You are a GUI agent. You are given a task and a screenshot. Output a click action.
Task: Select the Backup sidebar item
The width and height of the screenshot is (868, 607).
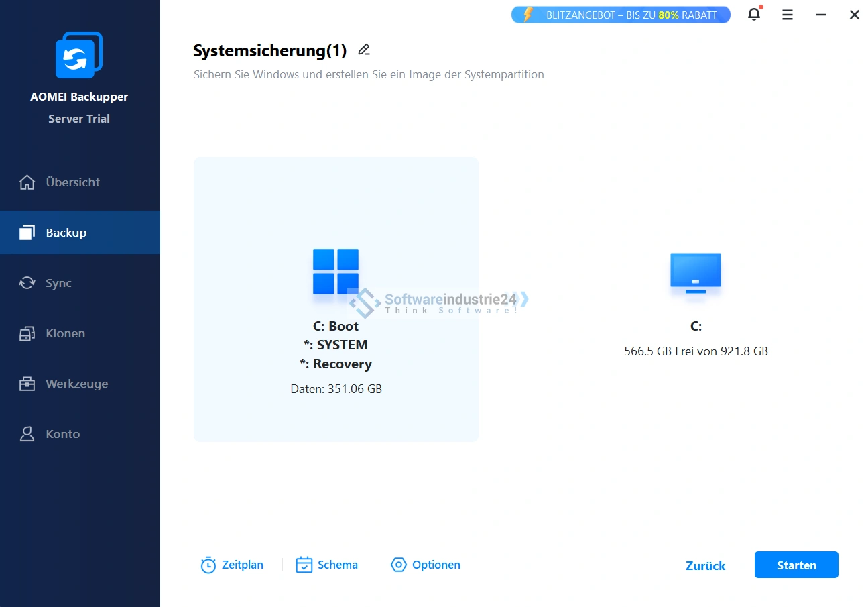pyautogui.click(x=66, y=233)
